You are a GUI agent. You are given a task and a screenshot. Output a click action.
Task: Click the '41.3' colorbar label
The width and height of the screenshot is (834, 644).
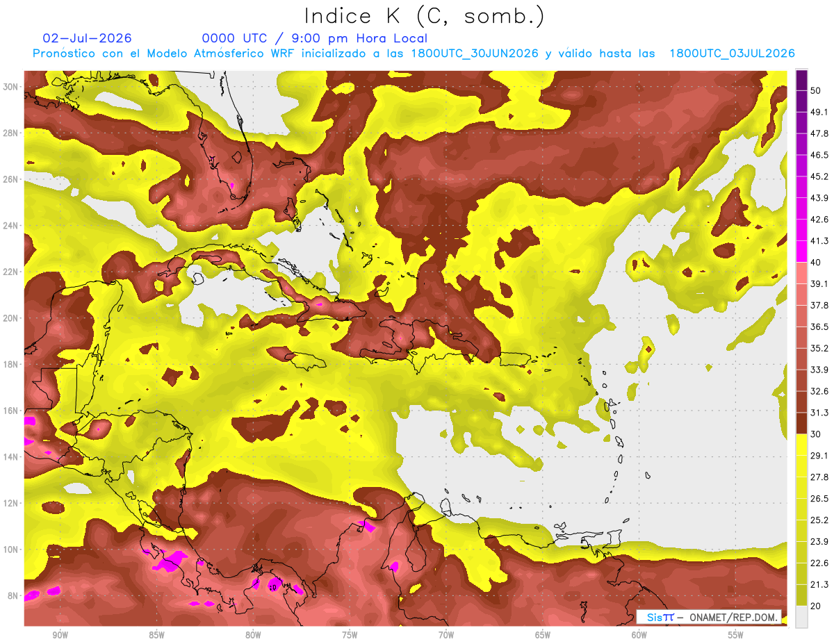(819, 241)
